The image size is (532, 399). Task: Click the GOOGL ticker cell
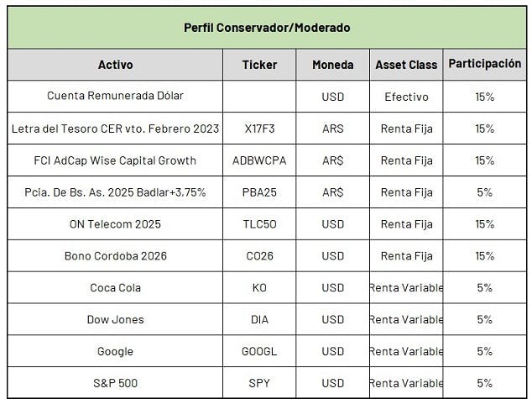pyautogui.click(x=259, y=351)
